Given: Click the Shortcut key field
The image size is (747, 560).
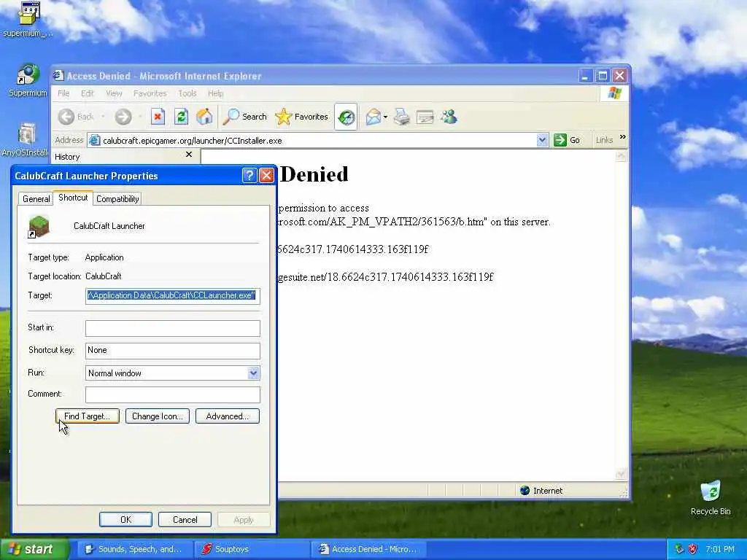Looking at the screenshot, I should click(172, 351).
